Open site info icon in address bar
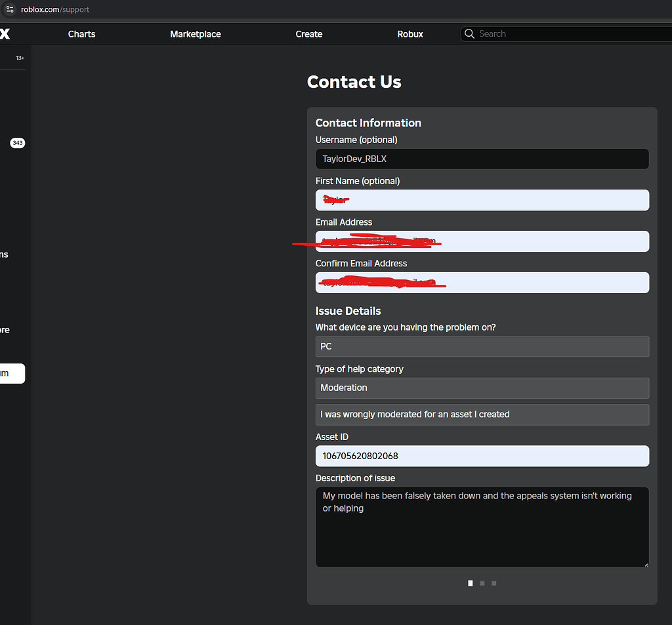This screenshot has width=672, height=625. tap(10, 9)
